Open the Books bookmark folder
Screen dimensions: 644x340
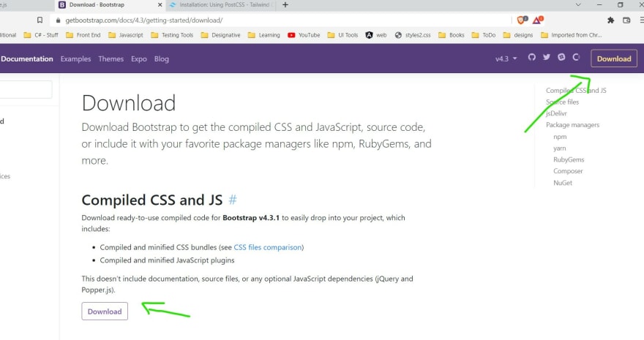pos(452,35)
